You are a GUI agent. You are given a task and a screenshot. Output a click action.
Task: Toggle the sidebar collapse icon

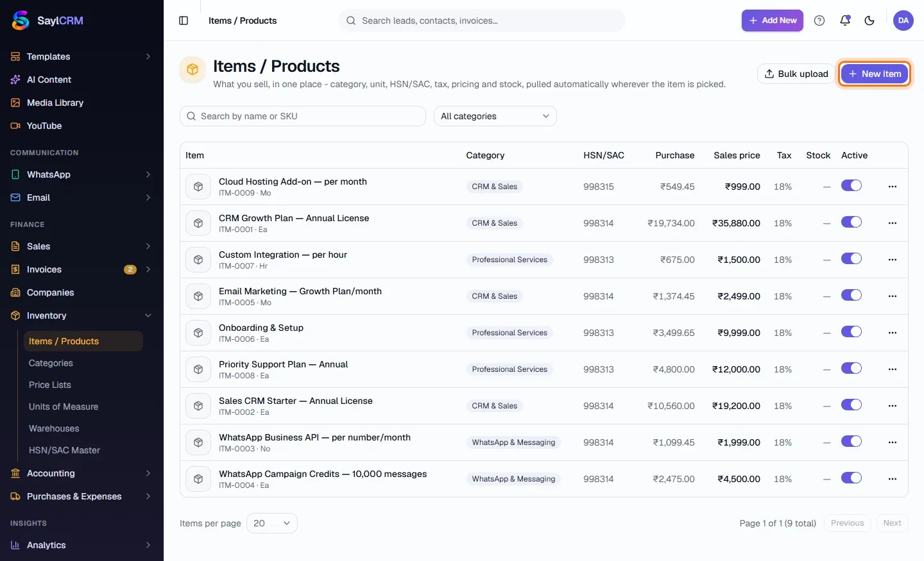pyautogui.click(x=184, y=21)
